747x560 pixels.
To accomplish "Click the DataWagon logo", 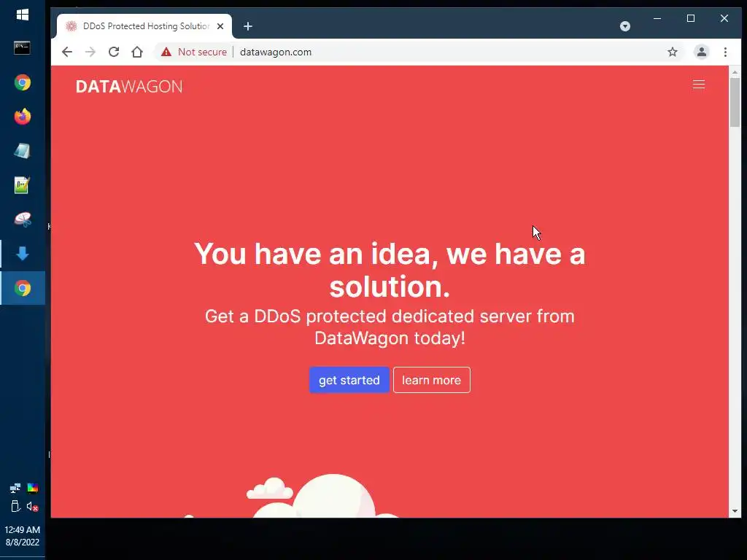I will point(129,87).
